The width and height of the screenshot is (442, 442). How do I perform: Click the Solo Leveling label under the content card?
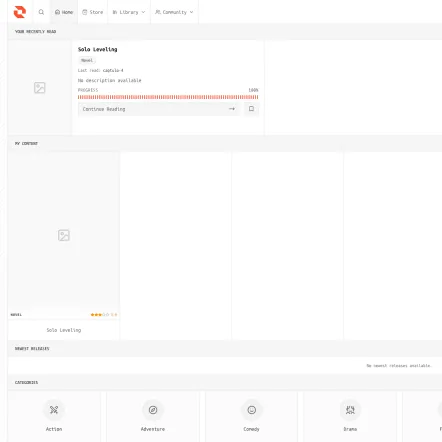(x=64, y=330)
